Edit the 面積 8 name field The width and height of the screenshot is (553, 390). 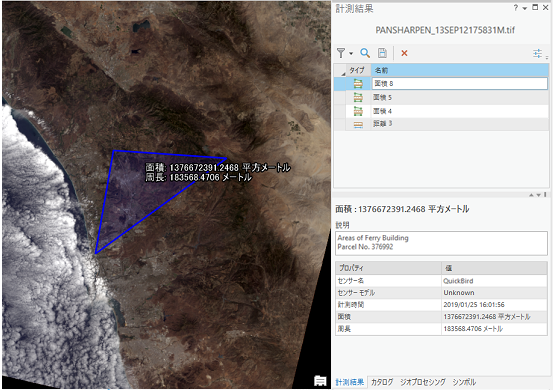click(x=460, y=84)
